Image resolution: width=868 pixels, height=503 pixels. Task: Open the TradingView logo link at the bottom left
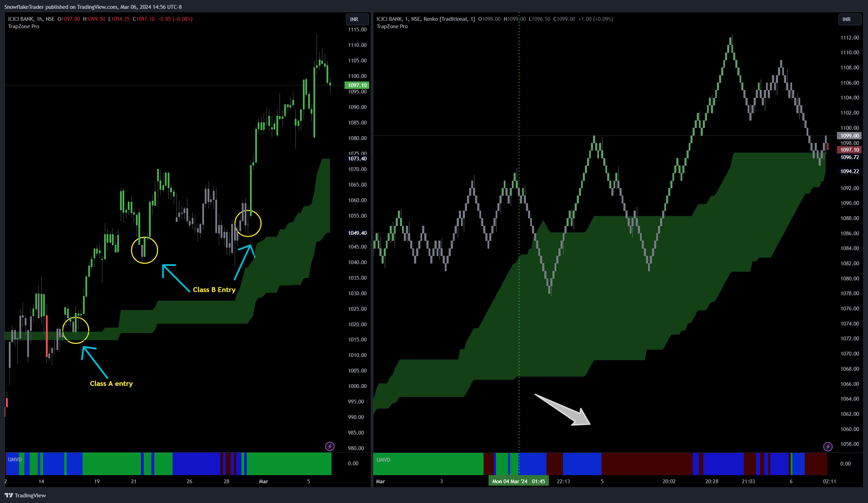(x=25, y=495)
